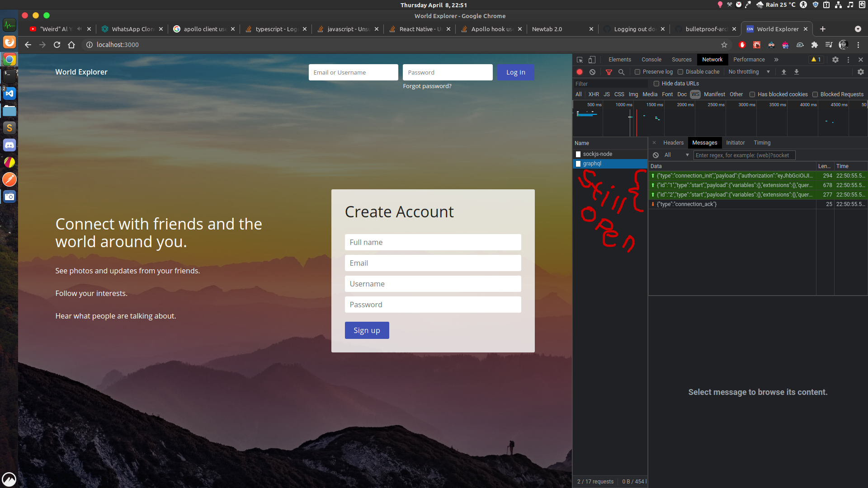Open the network request filter funnel
The image size is (868, 488).
(x=609, y=72)
